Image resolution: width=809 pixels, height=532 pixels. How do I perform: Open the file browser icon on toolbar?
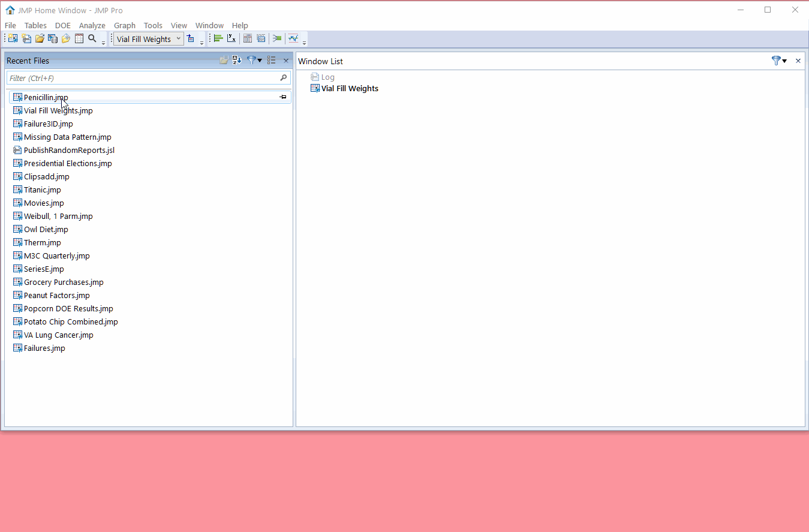[x=40, y=38]
